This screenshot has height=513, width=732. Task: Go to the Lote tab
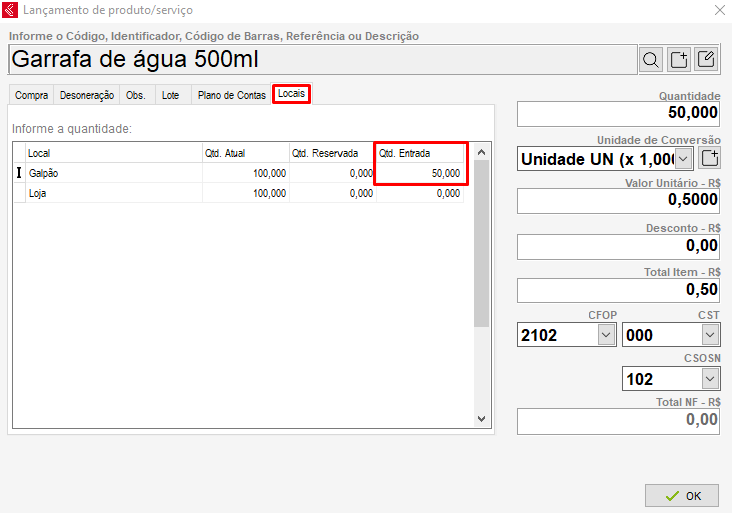pyautogui.click(x=171, y=95)
